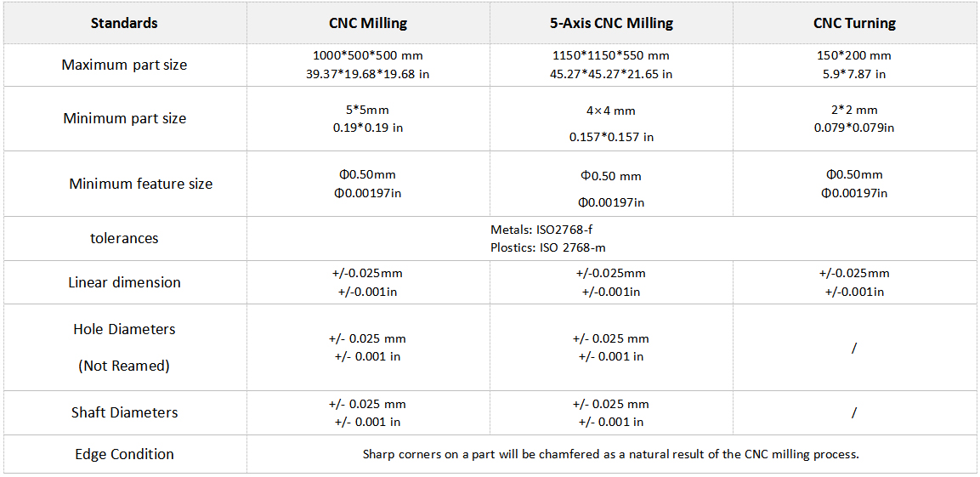The height and width of the screenshot is (477, 980).
Task: Click the 4×4 mm minimum size cell
Action: pos(611,111)
